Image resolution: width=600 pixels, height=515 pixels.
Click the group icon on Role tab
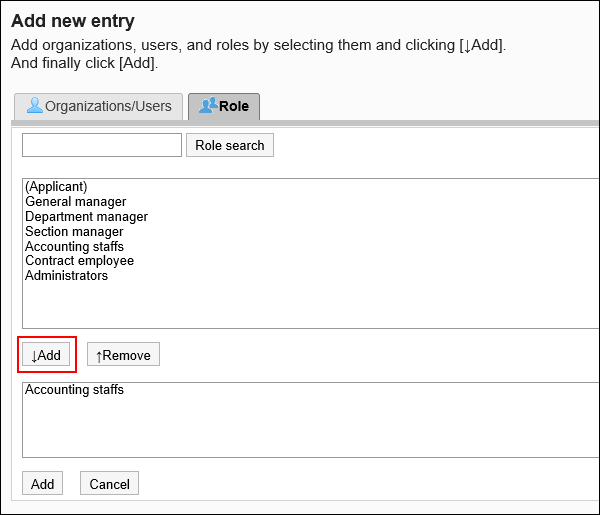(208, 106)
